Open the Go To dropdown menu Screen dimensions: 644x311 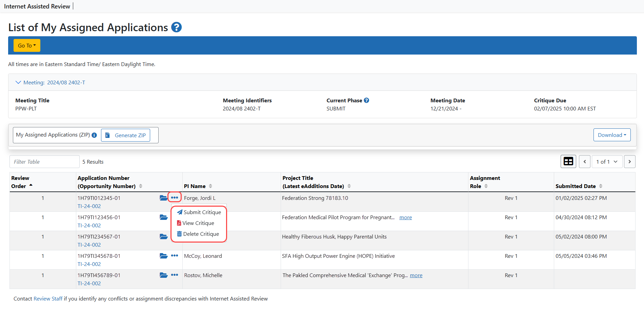click(27, 45)
